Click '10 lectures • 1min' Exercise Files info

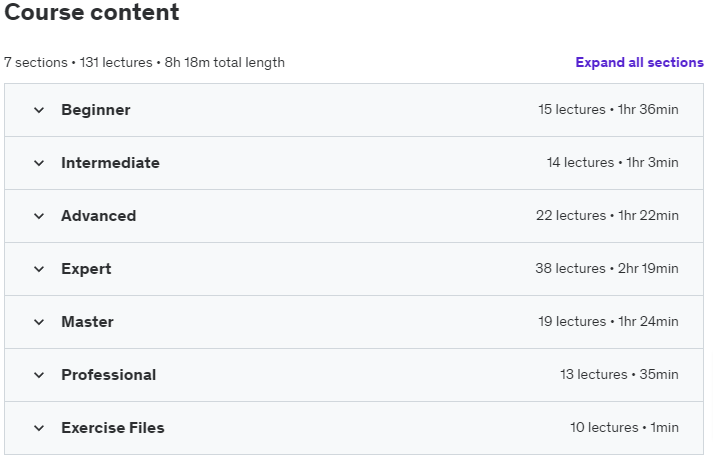tap(624, 427)
